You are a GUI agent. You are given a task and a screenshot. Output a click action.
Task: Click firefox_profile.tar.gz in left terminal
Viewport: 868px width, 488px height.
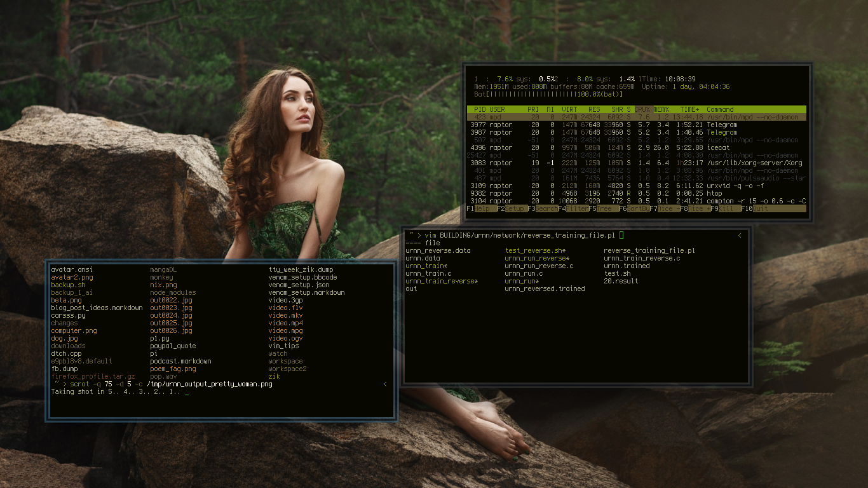[93, 376]
